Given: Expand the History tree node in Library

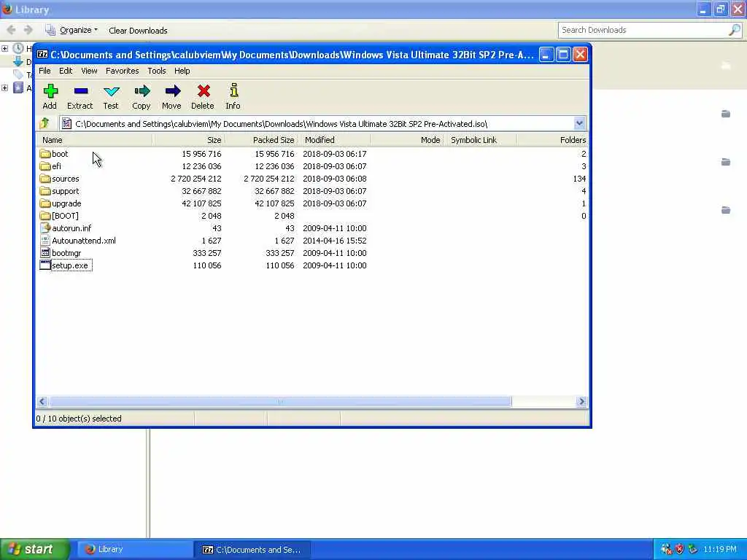Looking at the screenshot, I should click(5, 48).
